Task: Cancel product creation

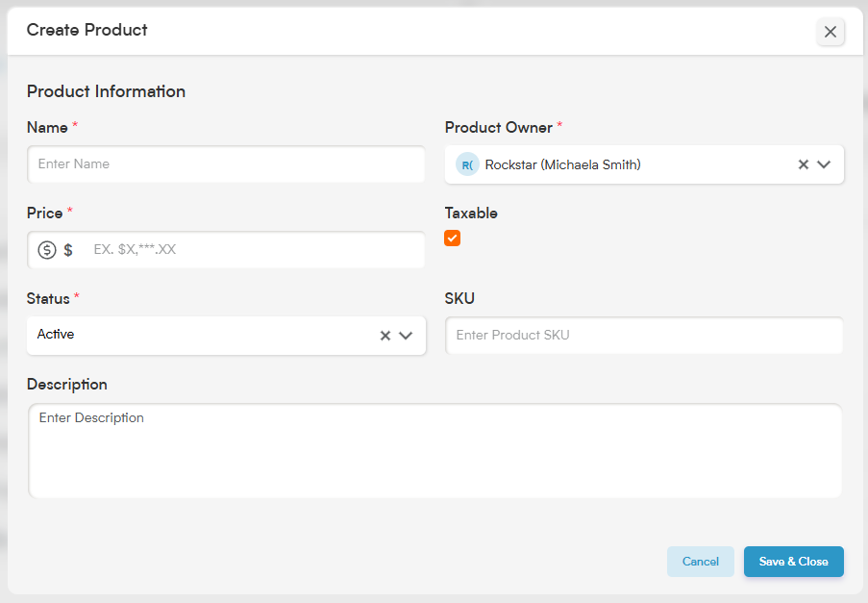Action: [x=701, y=562]
